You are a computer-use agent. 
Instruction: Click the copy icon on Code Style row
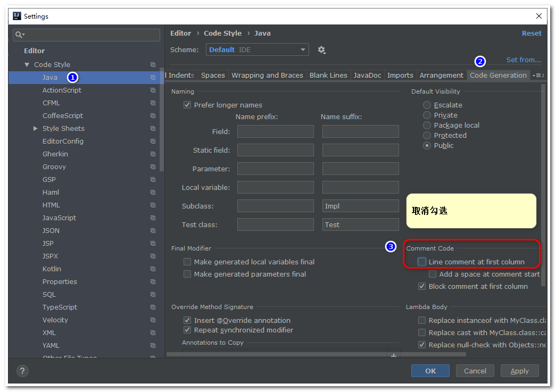click(x=153, y=64)
